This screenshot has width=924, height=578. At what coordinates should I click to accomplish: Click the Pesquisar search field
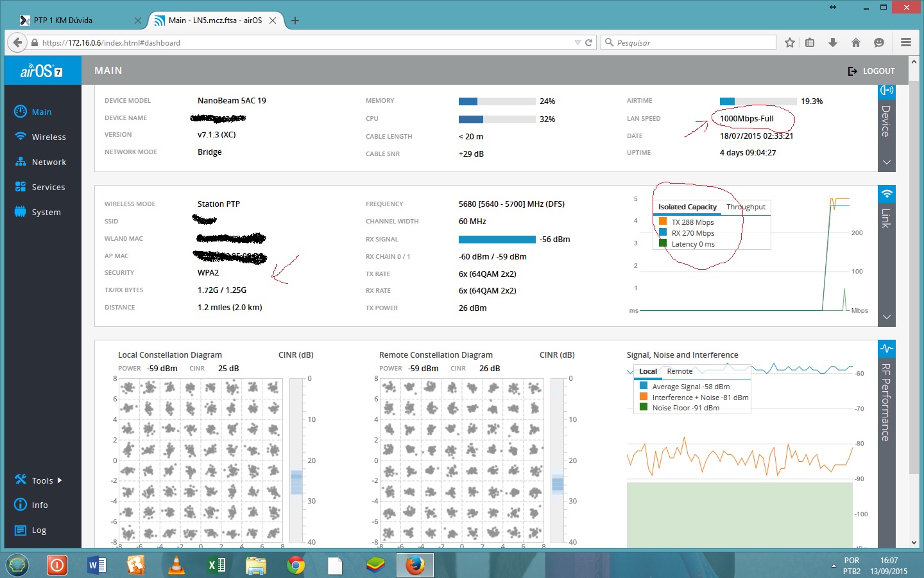pyautogui.click(x=689, y=42)
